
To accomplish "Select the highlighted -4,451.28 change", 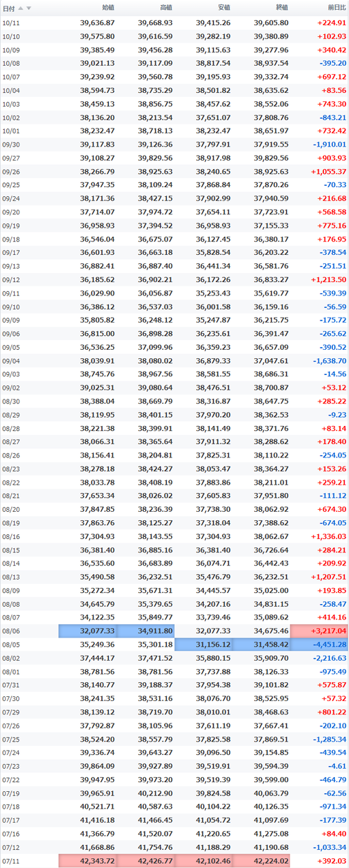I will point(320,645).
